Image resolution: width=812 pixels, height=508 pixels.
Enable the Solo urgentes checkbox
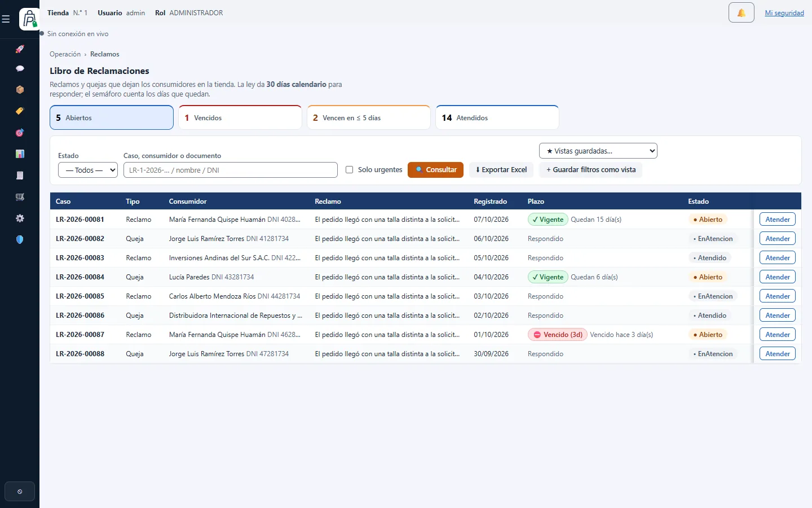349,170
